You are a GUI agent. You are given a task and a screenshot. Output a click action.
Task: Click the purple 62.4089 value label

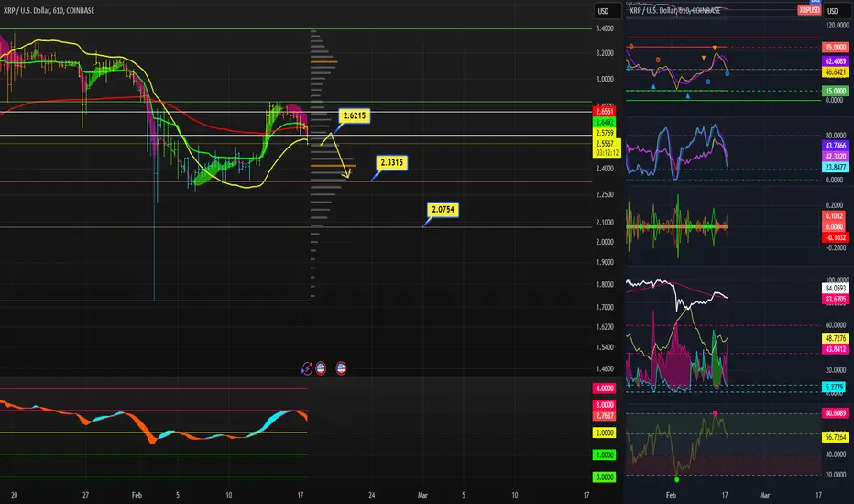point(835,61)
